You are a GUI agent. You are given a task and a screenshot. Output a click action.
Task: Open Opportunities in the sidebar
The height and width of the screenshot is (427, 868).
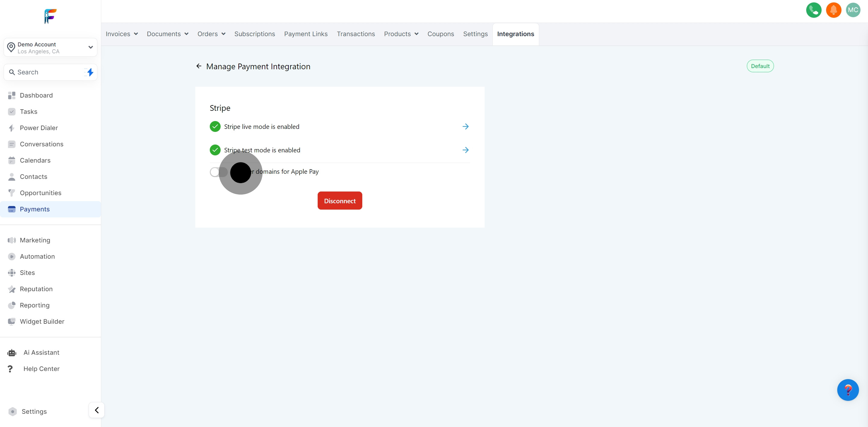[x=40, y=193]
